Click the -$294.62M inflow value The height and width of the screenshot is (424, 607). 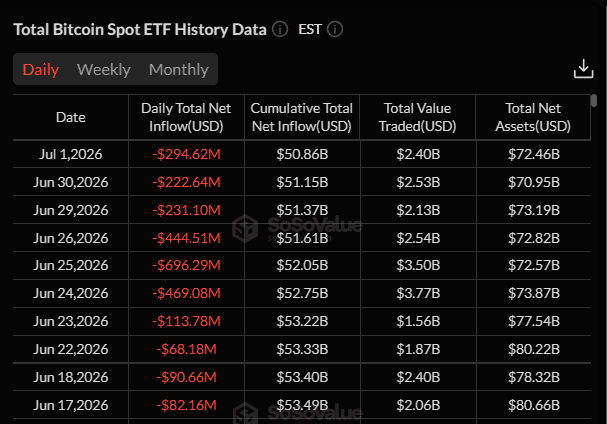coord(186,154)
